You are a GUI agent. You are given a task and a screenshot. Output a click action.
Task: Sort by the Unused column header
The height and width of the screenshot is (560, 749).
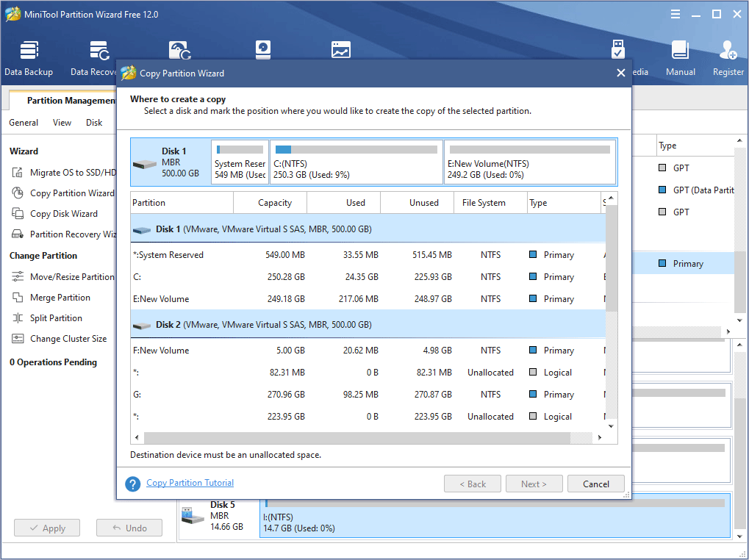[x=417, y=203]
